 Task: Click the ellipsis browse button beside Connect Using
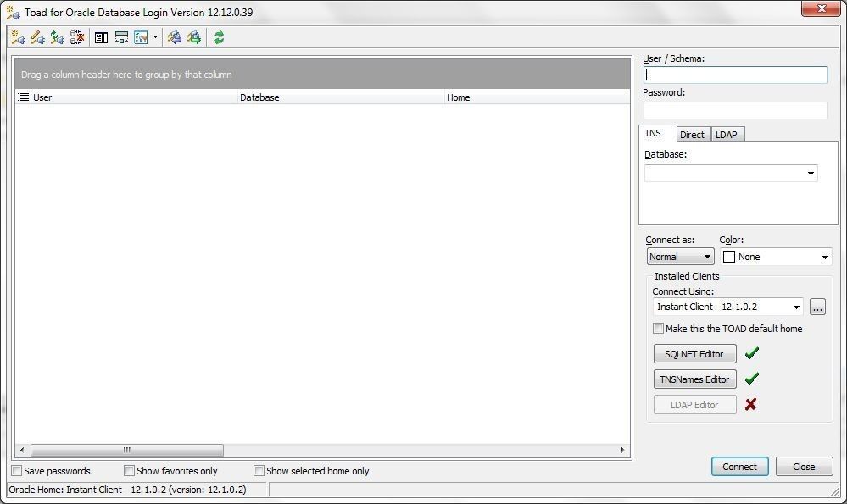pos(817,307)
